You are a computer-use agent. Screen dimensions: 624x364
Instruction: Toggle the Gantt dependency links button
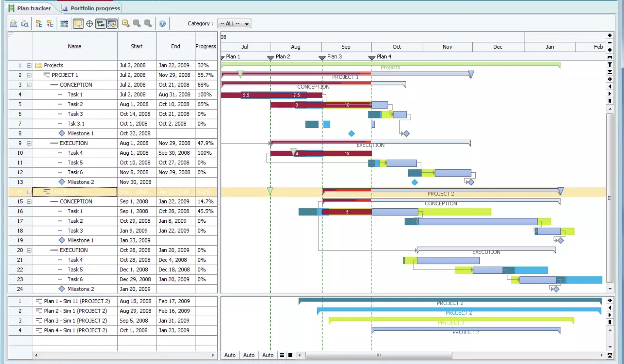(101, 24)
